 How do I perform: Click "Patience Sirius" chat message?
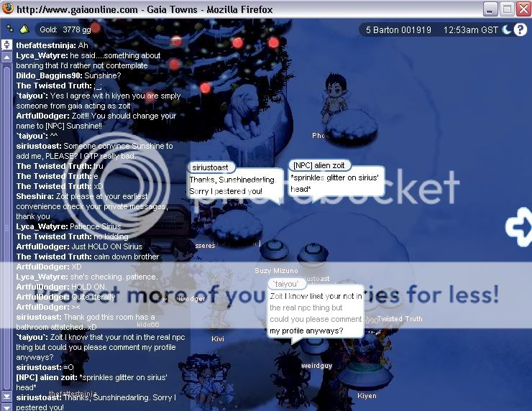[96, 226]
